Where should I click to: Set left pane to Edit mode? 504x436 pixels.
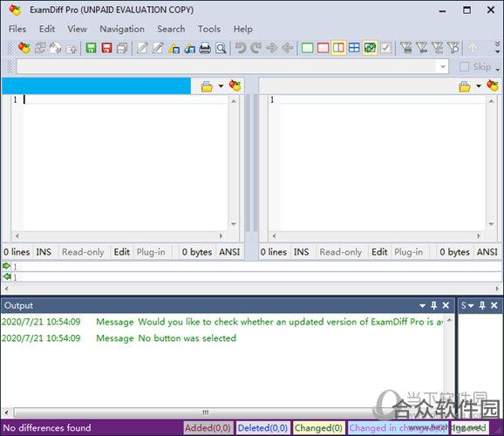tap(122, 252)
